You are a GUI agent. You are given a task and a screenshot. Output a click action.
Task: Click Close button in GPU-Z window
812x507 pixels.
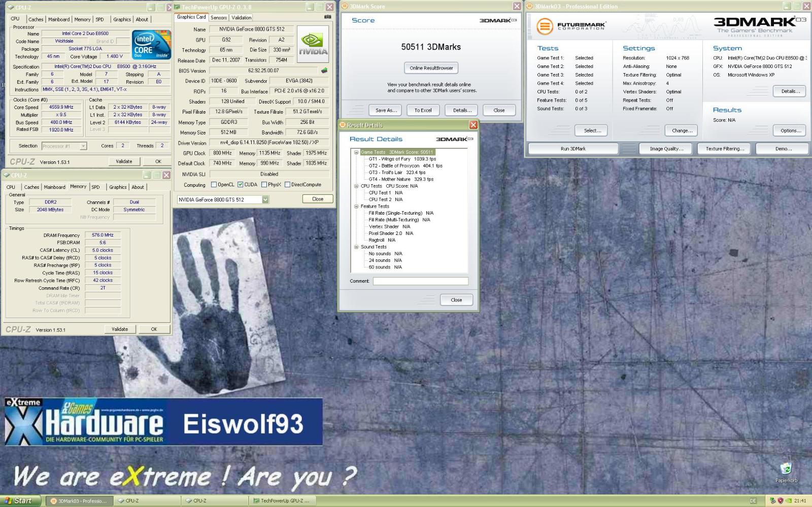pyautogui.click(x=318, y=199)
